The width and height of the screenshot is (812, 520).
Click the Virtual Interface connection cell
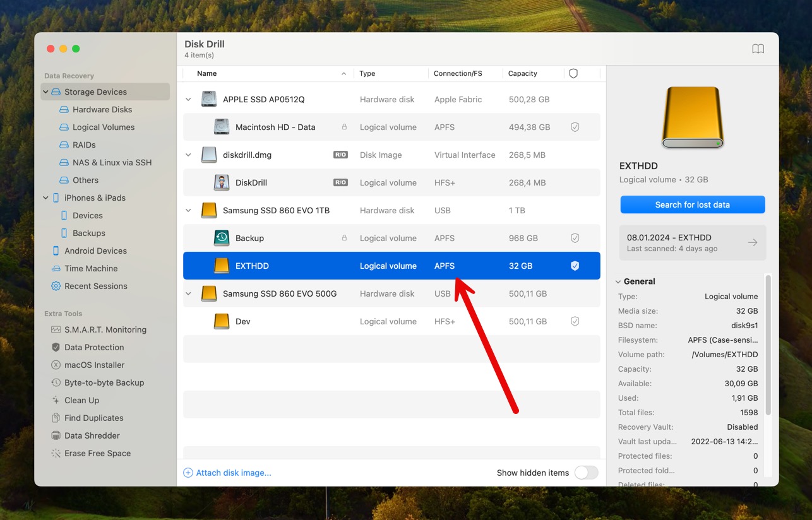pyautogui.click(x=465, y=155)
